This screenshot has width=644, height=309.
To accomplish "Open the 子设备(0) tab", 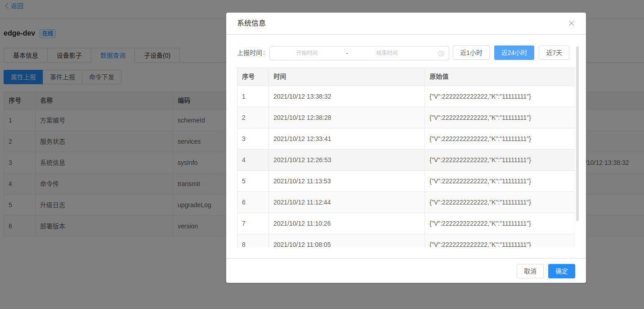I will click(157, 55).
